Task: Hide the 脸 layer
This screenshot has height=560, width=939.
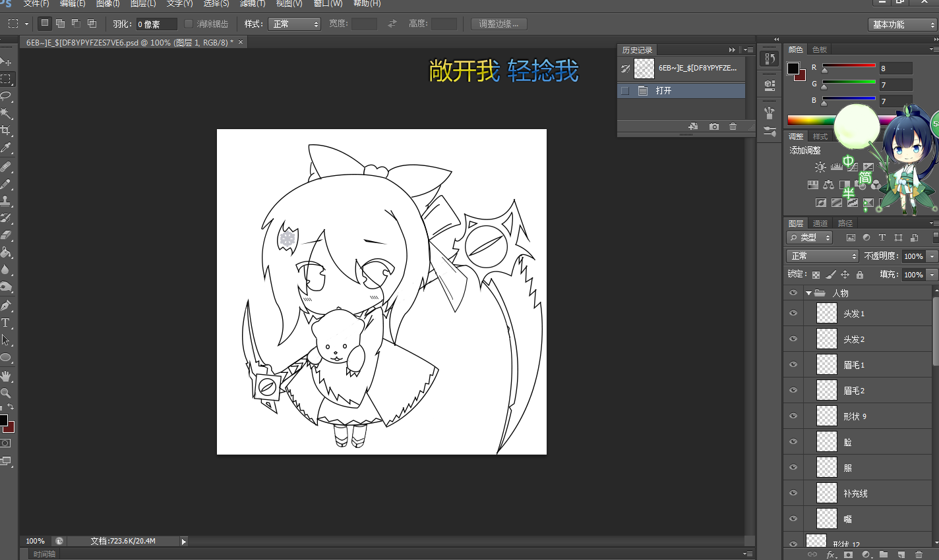Action: click(793, 442)
